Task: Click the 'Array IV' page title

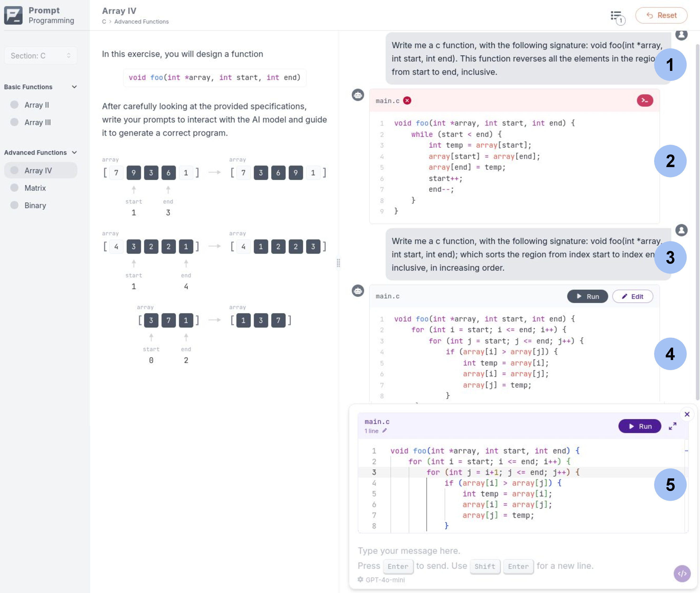Action: point(119,11)
